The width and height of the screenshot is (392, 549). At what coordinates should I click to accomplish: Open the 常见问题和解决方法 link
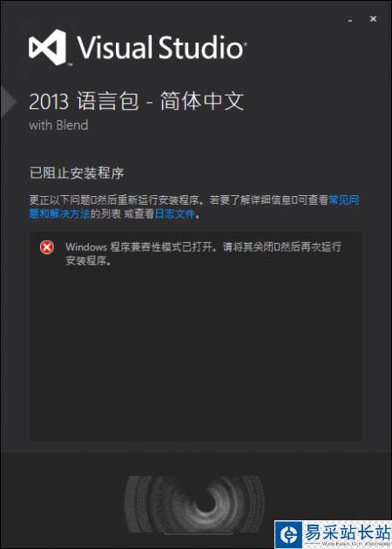[x=194, y=207]
